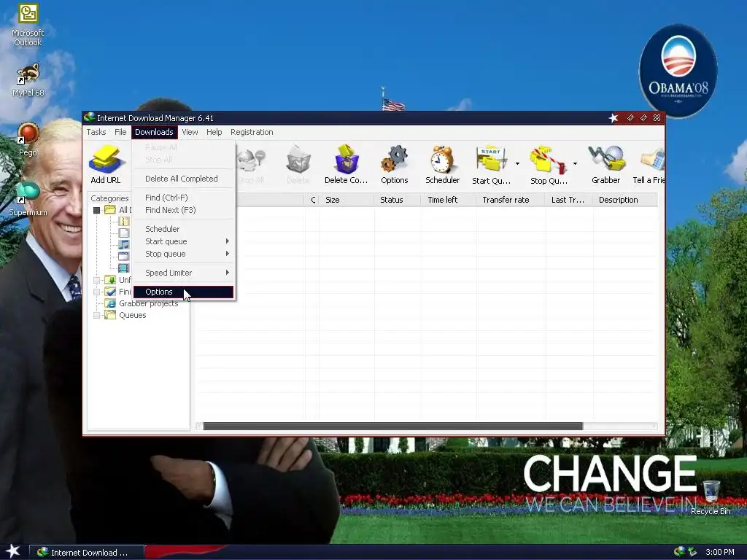The height and width of the screenshot is (560, 747).
Task: Select Grabber projects tree item
Action: (149, 303)
